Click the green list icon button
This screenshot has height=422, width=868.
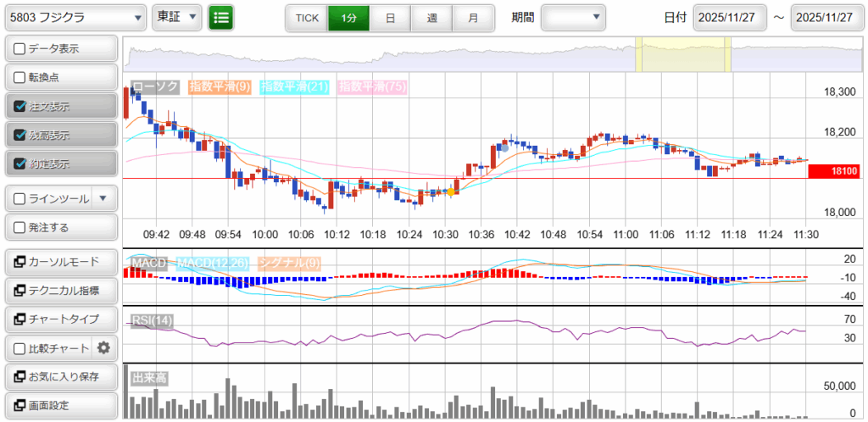coord(221,17)
